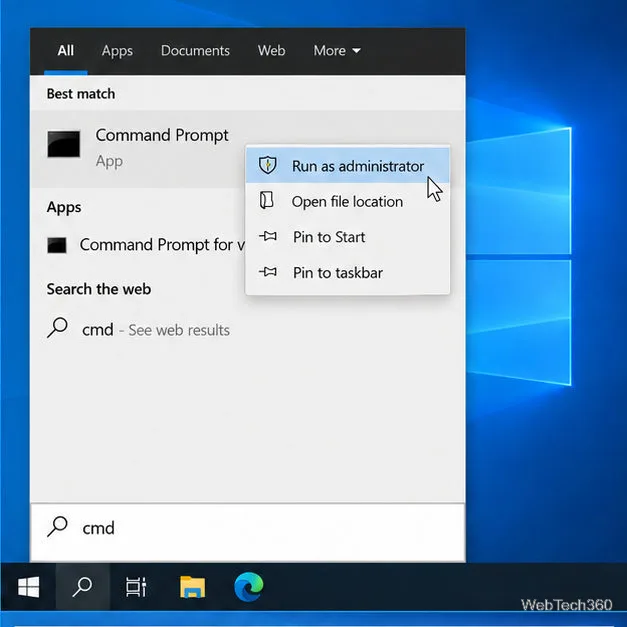Open Microsoft Edge from the taskbar
Viewport: 627px width, 627px height.
click(x=248, y=587)
